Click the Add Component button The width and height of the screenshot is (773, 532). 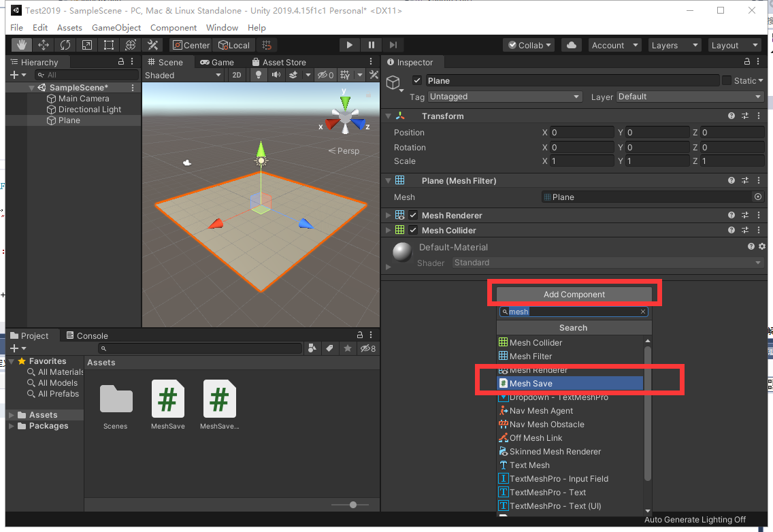click(574, 295)
